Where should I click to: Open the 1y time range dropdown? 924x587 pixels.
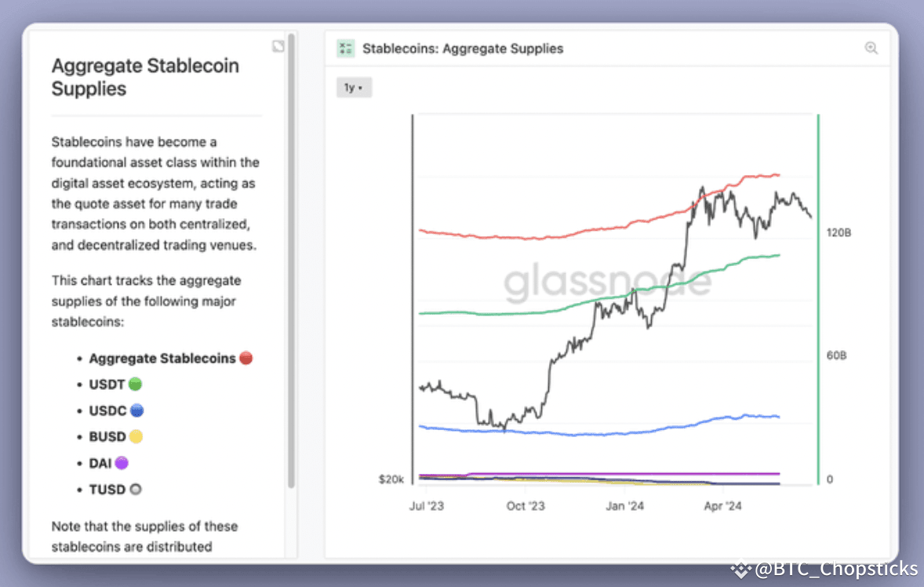354,88
